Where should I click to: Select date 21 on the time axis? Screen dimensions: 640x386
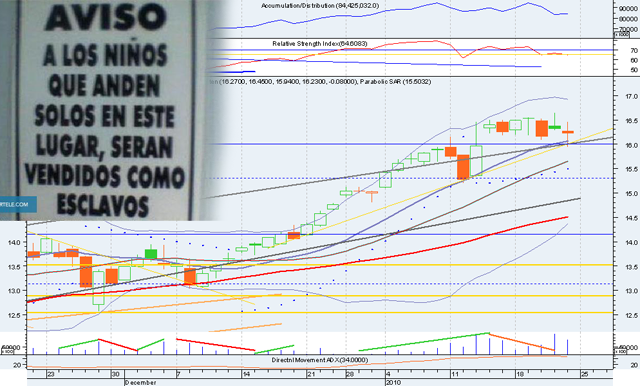coord(311,374)
